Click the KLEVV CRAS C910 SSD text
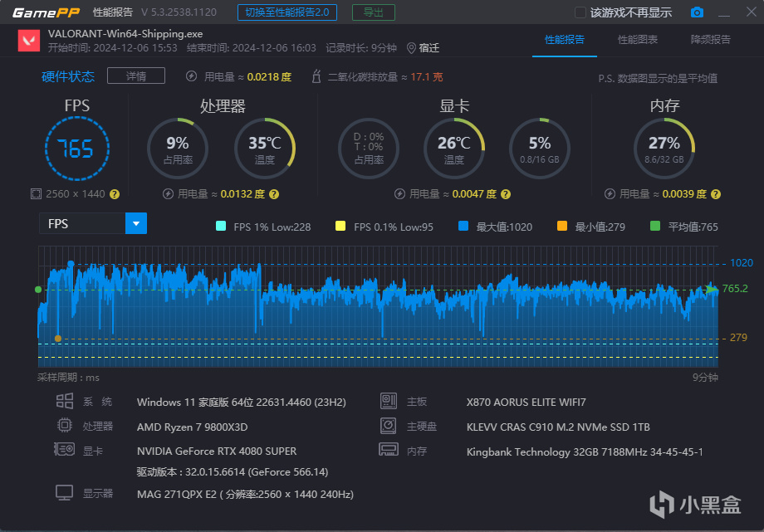 (558, 427)
